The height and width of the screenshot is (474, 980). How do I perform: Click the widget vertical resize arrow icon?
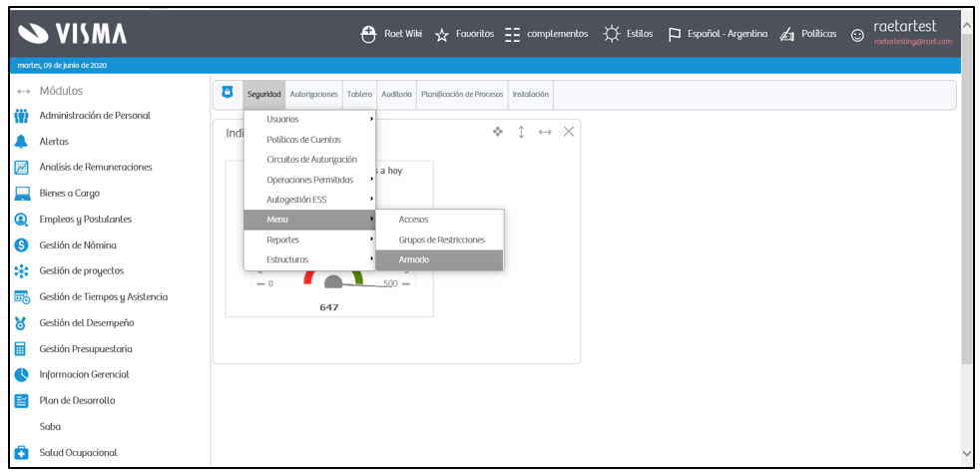[x=521, y=132]
